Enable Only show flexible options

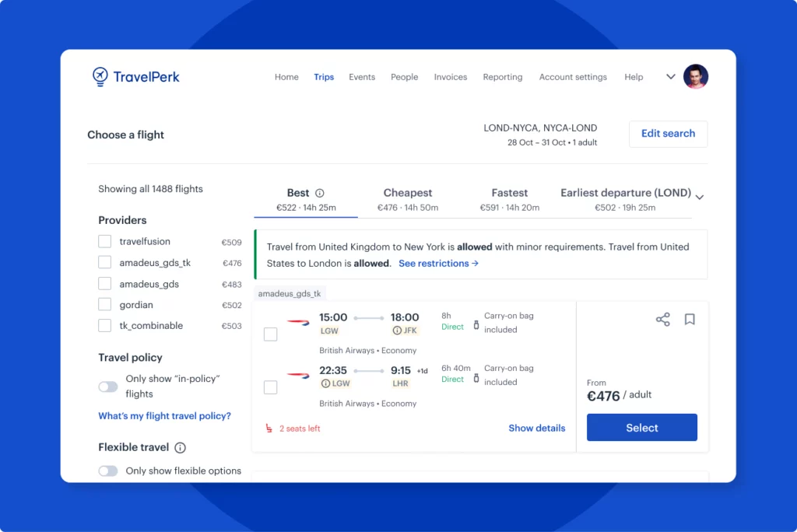point(107,471)
